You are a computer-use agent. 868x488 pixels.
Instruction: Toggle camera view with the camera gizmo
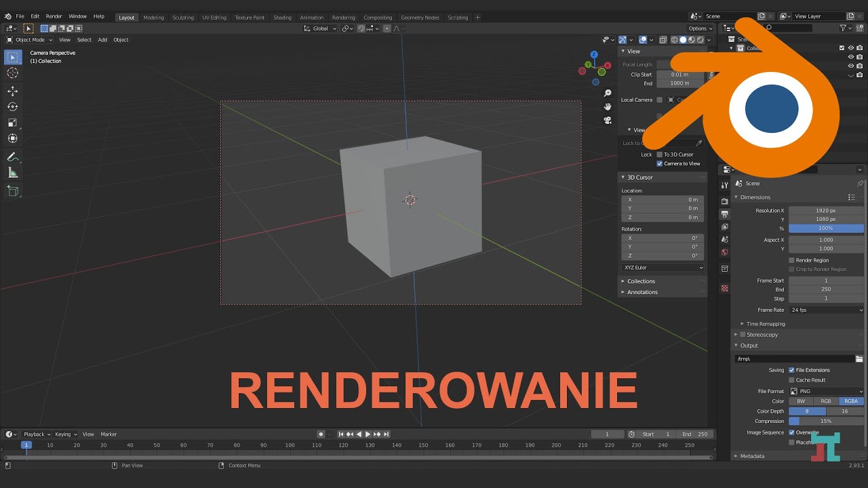pos(608,120)
